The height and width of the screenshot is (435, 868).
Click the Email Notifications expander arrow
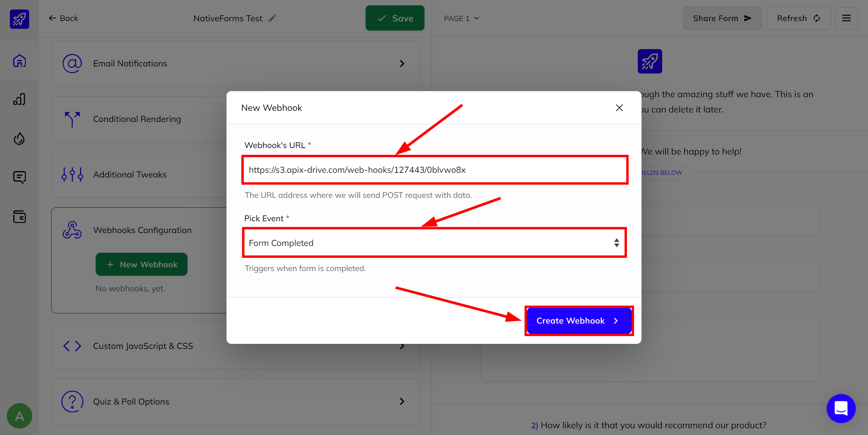403,64
